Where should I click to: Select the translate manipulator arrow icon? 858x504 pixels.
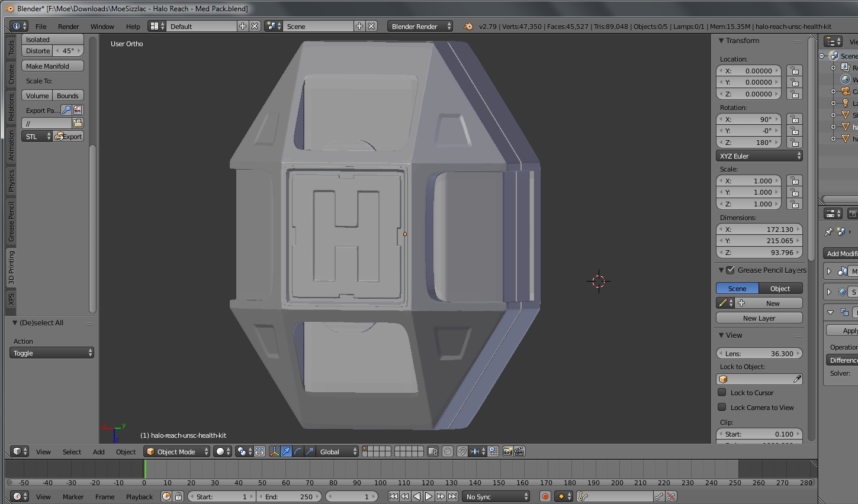coord(286,451)
